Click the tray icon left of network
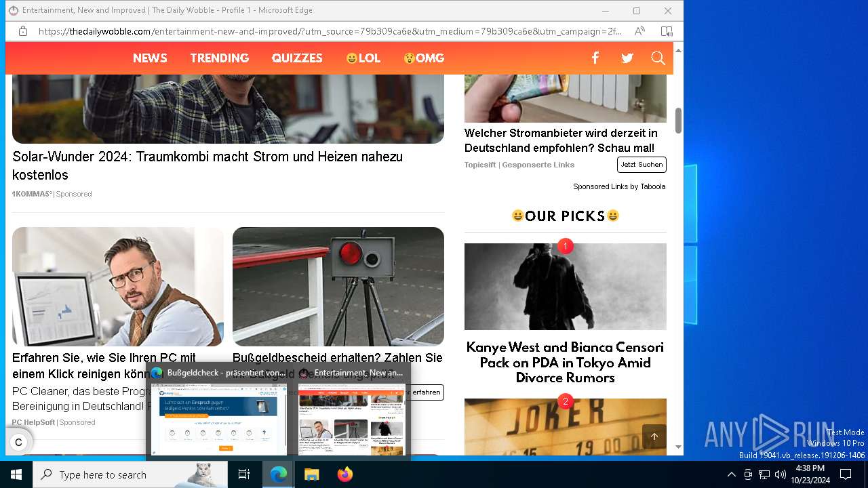Viewport: 868px width, 488px height. pyautogui.click(x=748, y=474)
